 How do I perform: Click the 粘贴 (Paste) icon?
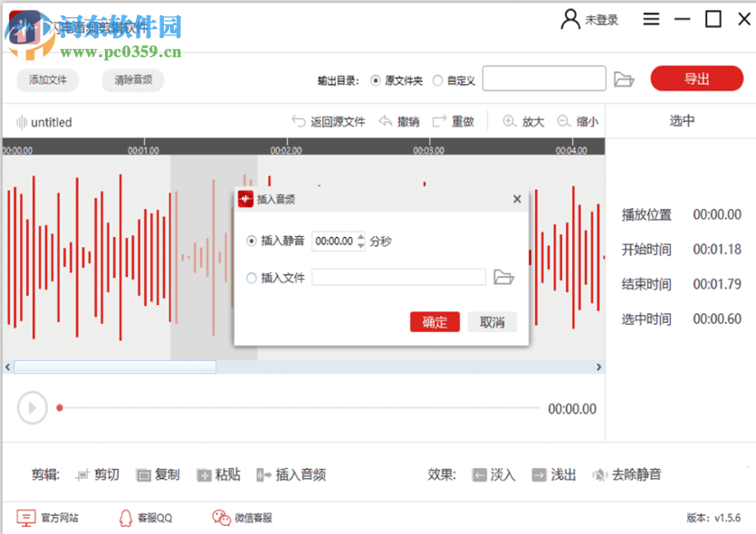pos(206,474)
